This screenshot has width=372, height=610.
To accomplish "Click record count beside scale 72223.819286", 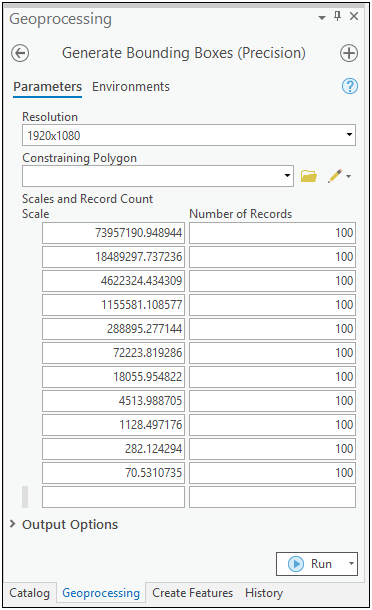I will tap(272, 353).
